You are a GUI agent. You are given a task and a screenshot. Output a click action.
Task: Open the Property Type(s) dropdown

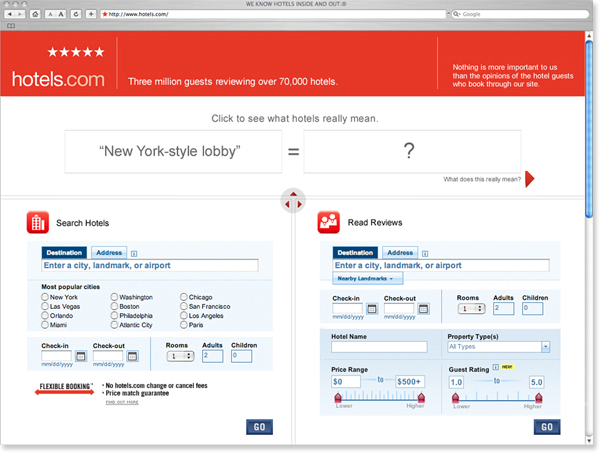point(499,347)
